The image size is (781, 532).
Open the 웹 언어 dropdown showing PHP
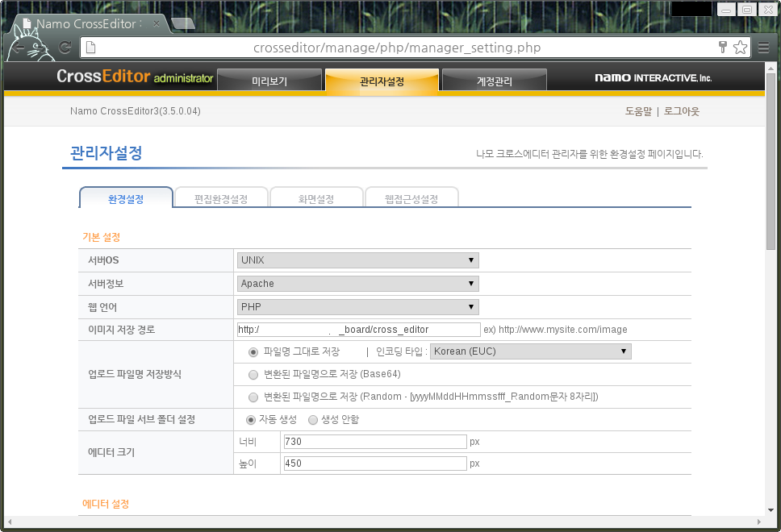pyautogui.click(x=358, y=307)
